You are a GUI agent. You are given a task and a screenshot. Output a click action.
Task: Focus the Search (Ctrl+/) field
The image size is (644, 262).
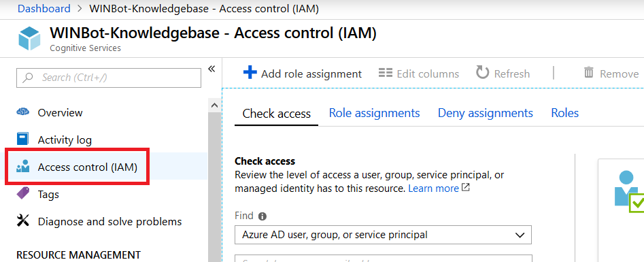108,78
